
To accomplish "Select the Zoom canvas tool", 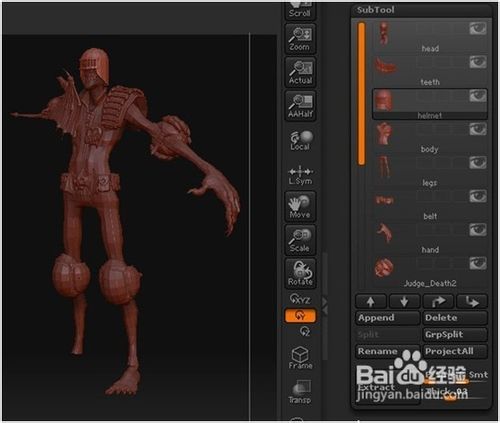I will click(300, 39).
